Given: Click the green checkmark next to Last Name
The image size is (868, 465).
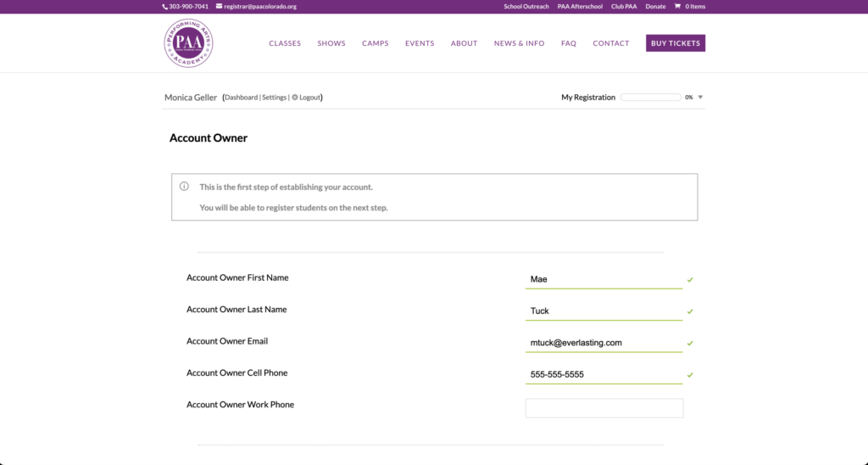Looking at the screenshot, I should (x=690, y=311).
